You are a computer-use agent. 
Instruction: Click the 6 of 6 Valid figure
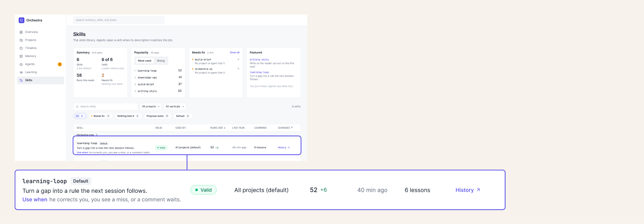(x=107, y=60)
